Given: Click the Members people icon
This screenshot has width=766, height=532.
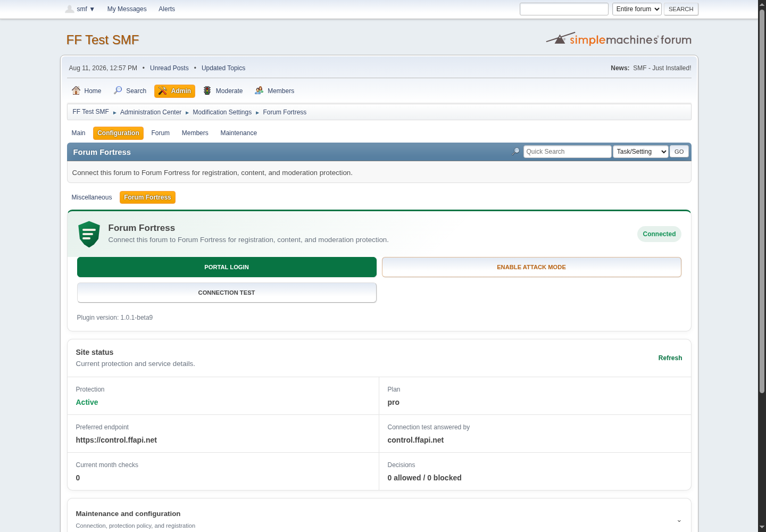Looking at the screenshot, I should click(x=259, y=90).
